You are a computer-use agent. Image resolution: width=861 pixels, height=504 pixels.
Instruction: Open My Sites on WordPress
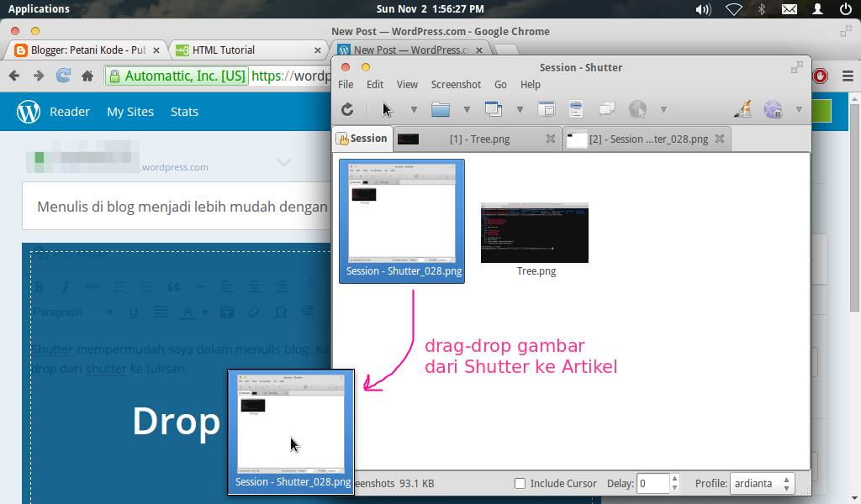point(130,111)
